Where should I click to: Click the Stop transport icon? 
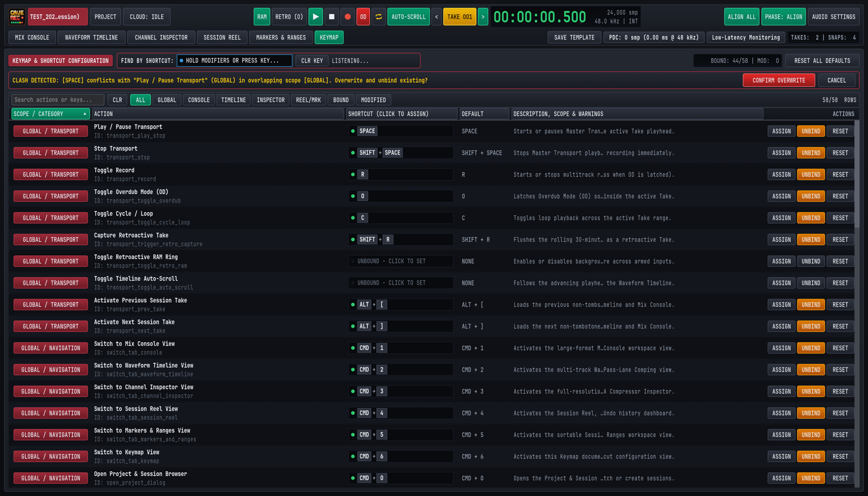tap(332, 17)
